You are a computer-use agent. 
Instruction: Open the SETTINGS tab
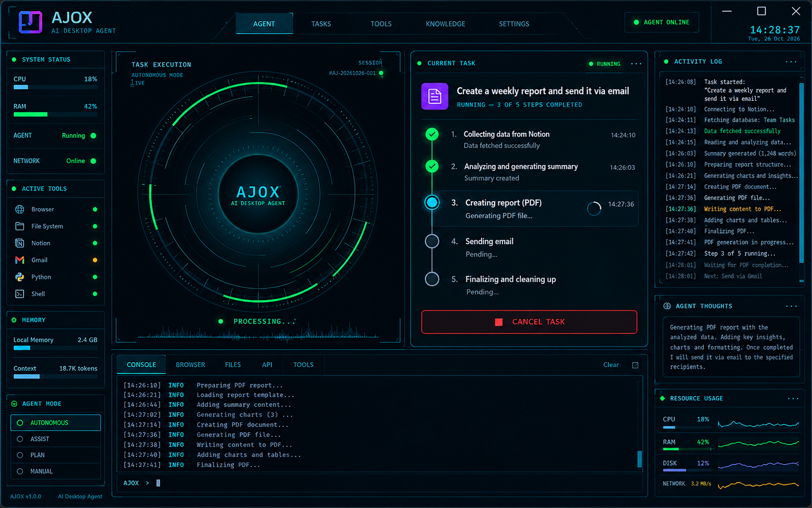(x=514, y=24)
